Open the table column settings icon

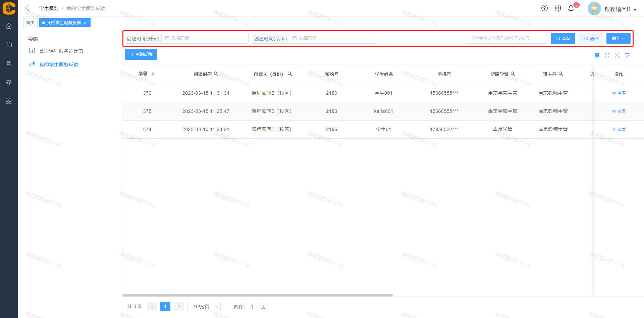click(627, 55)
